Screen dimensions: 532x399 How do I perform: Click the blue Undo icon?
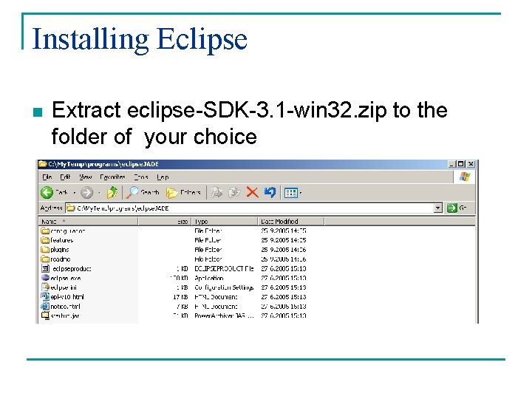tap(270, 192)
